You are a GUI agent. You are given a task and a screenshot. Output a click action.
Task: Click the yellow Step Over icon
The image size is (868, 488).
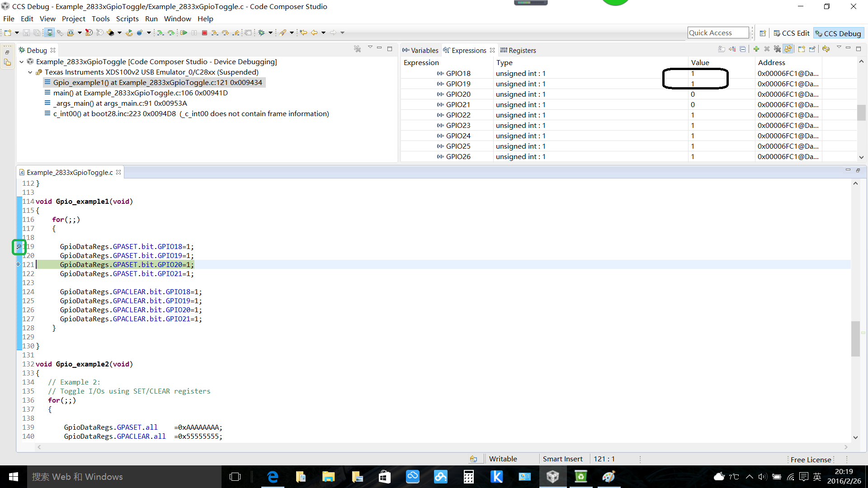pyautogui.click(x=225, y=33)
